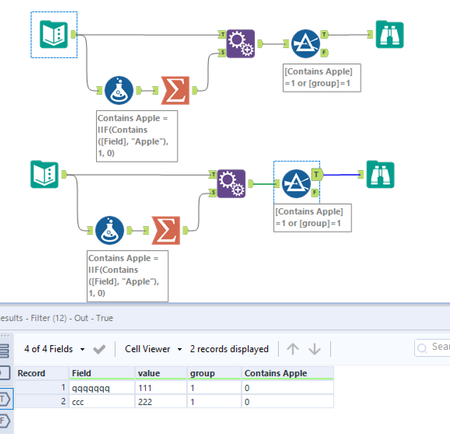Click the Search field in results panel
450x434 pixels.
[432, 348]
